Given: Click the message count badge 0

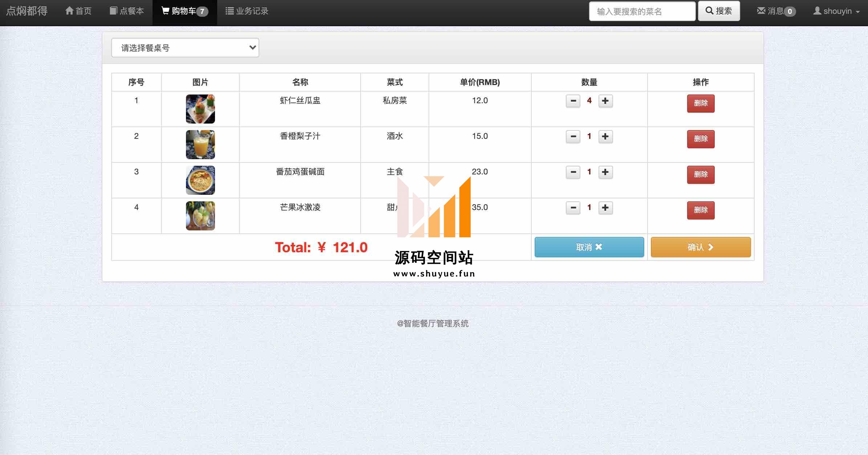Looking at the screenshot, I should click(x=790, y=12).
